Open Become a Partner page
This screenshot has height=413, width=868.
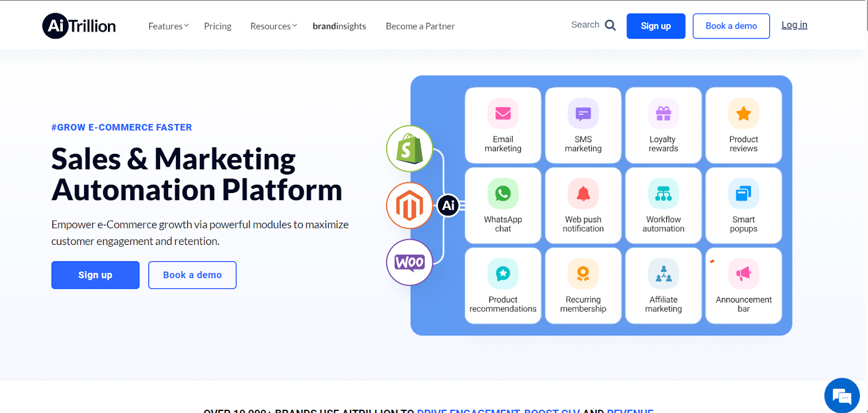pyautogui.click(x=420, y=26)
